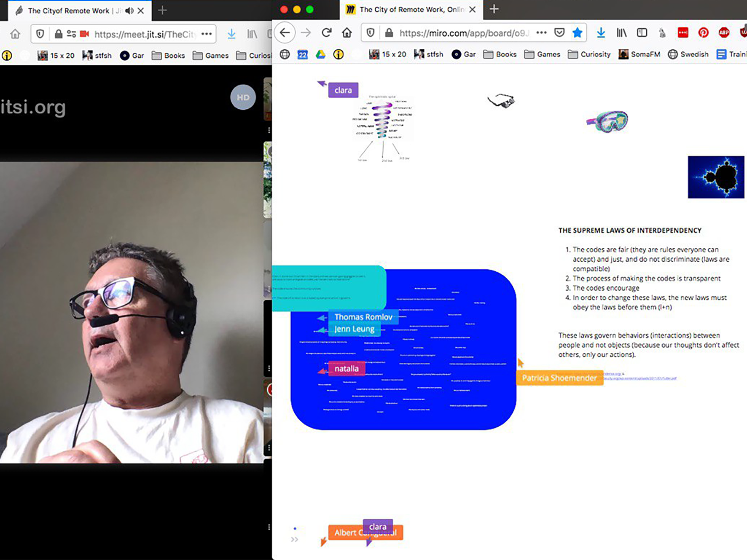The width and height of the screenshot is (747, 560).
Task: Mute audio on the Jitsi tab
Action: [x=129, y=11]
